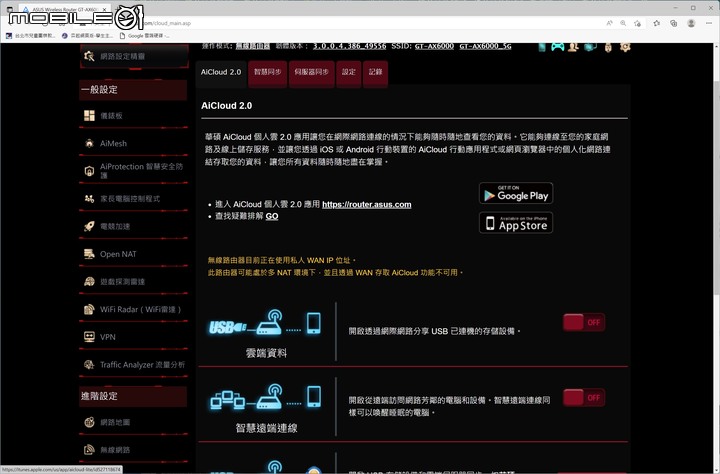Click the 智慧遠端連線 network illustration
Image resolution: width=720 pixels, height=474 pixels.
(266, 397)
